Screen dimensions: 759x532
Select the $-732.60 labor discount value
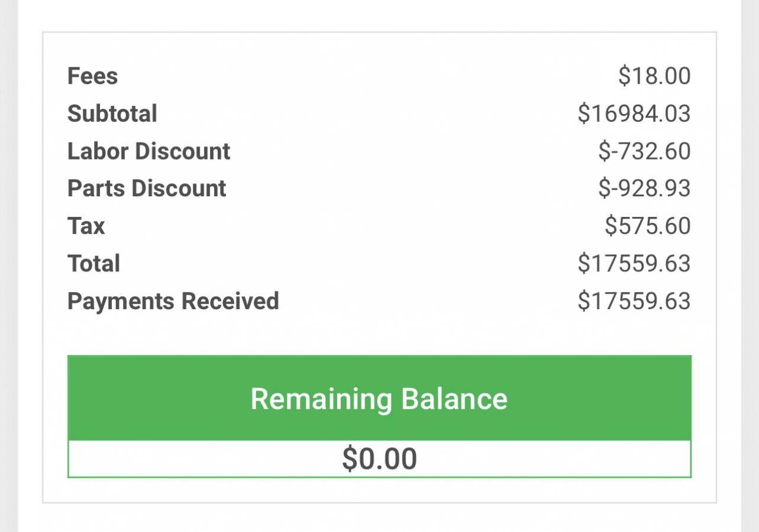tap(644, 151)
